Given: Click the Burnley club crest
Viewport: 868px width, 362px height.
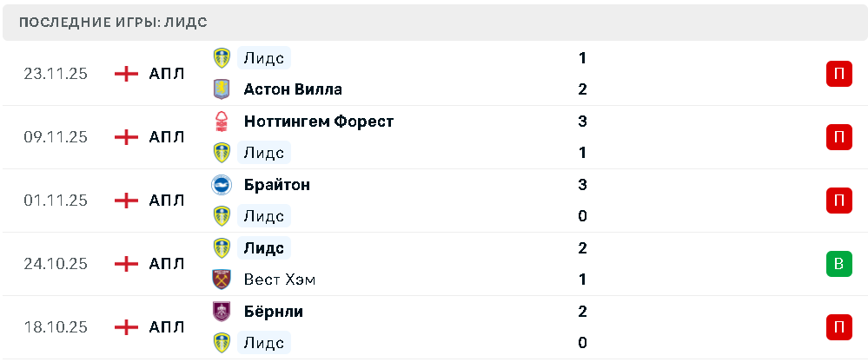Looking at the screenshot, I should coord(222,311).
